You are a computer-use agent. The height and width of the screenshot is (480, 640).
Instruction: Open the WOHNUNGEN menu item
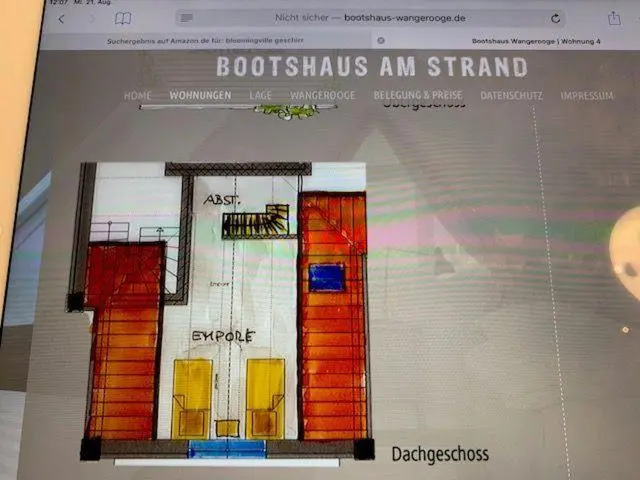pos(200,96)
